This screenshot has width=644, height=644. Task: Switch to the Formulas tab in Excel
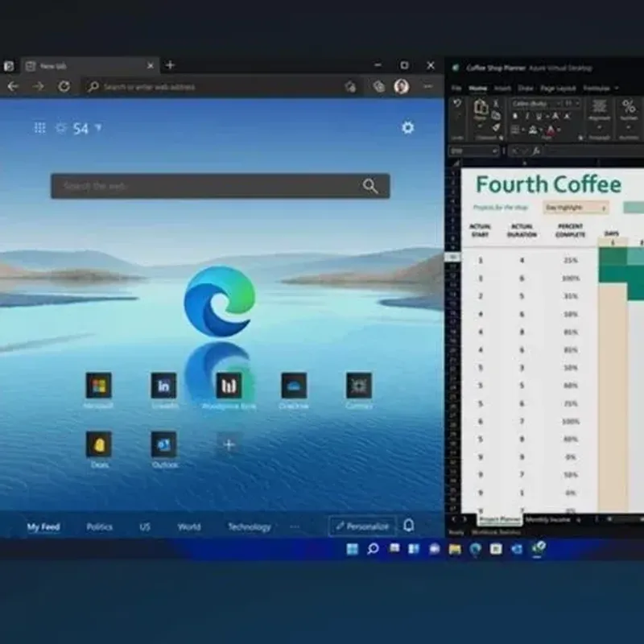coord(597,88)
